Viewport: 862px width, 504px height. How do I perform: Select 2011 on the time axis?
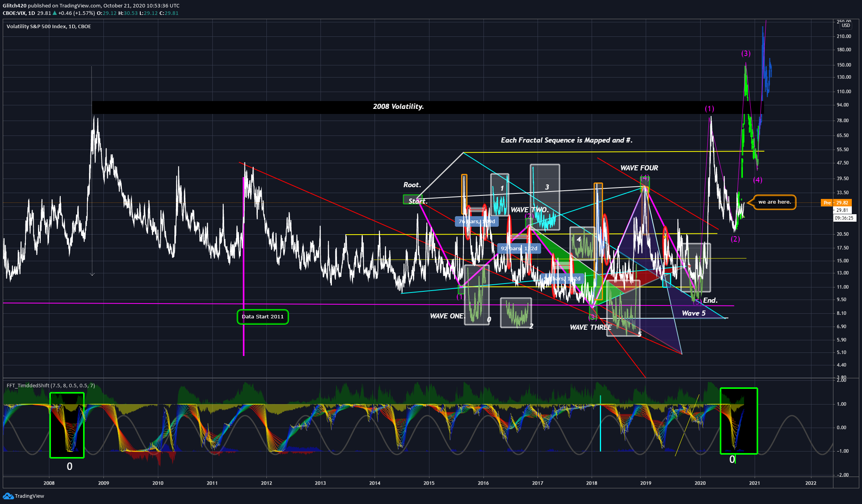(212, 483)
